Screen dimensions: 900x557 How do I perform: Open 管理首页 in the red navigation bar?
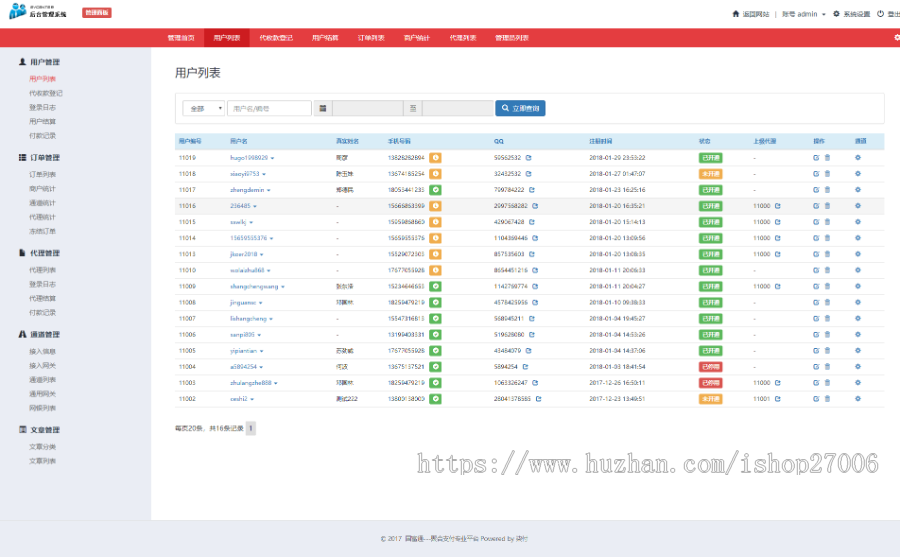[x=181, y=38]
